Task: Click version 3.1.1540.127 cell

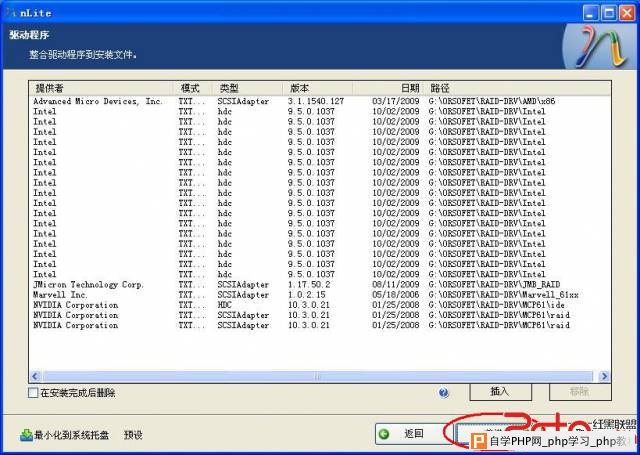Action: tap(316, 101)
